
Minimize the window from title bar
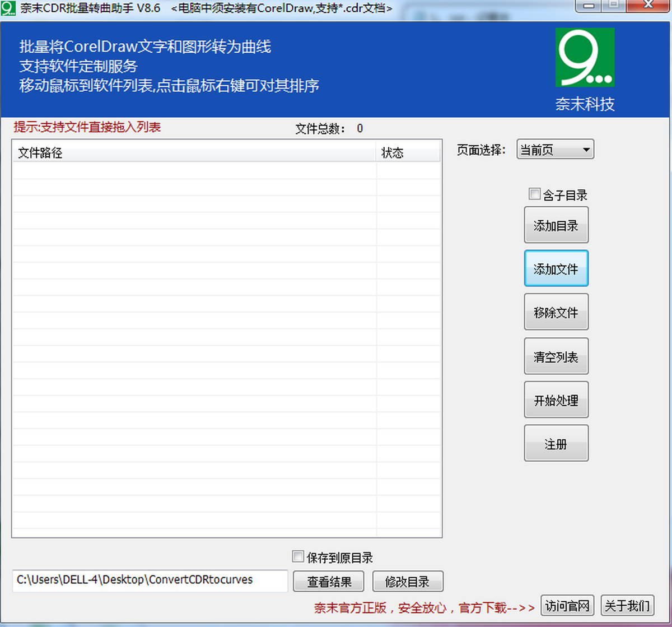(x=590, y=6)
